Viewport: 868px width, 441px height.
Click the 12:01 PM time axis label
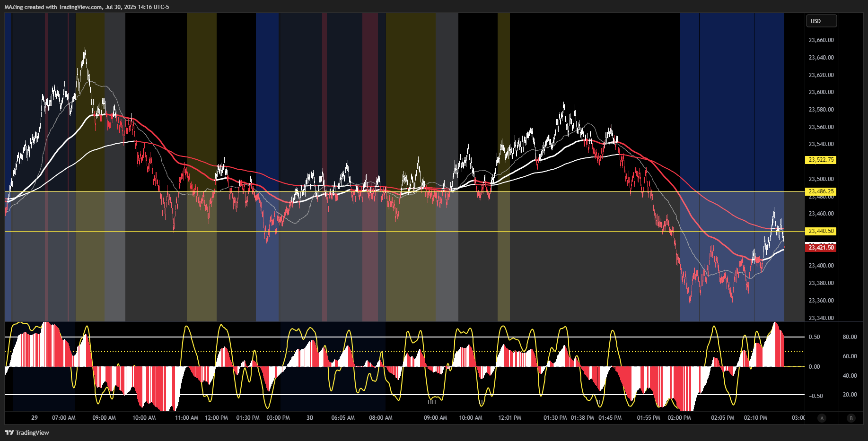[x=510, y=418]
